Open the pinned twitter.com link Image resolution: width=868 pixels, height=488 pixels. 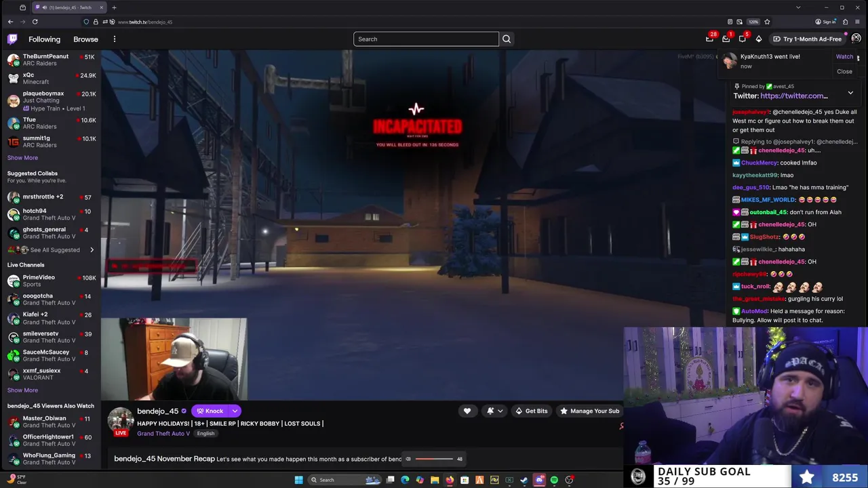(794, 96)
